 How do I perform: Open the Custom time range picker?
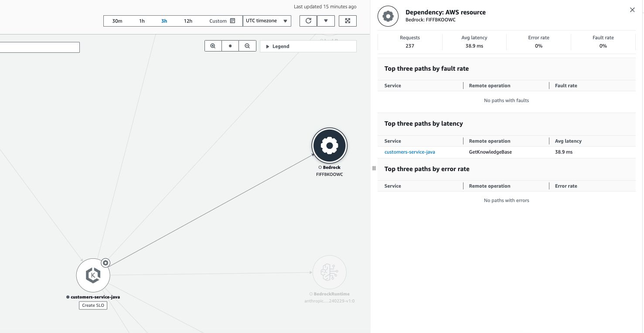click(222, 21)
